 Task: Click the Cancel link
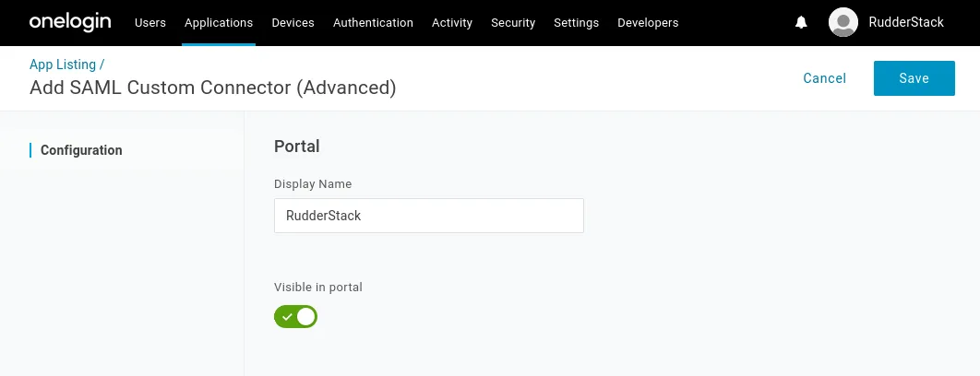pyautogui.click(x=824, y=78)
